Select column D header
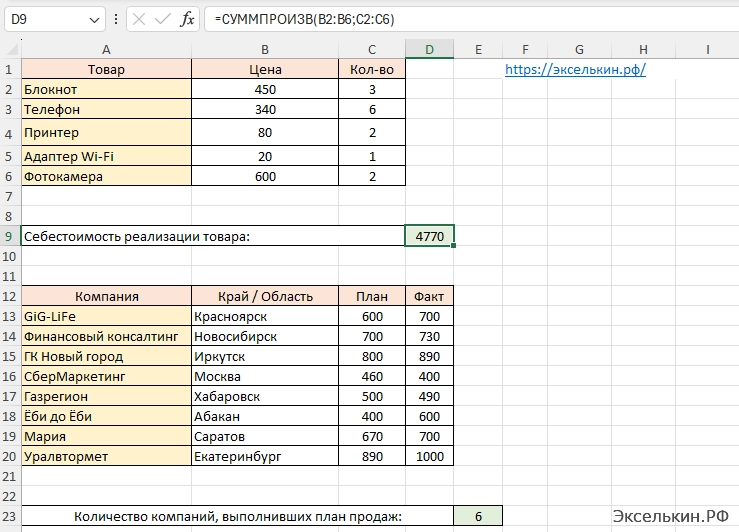 (x=429, y=50)
